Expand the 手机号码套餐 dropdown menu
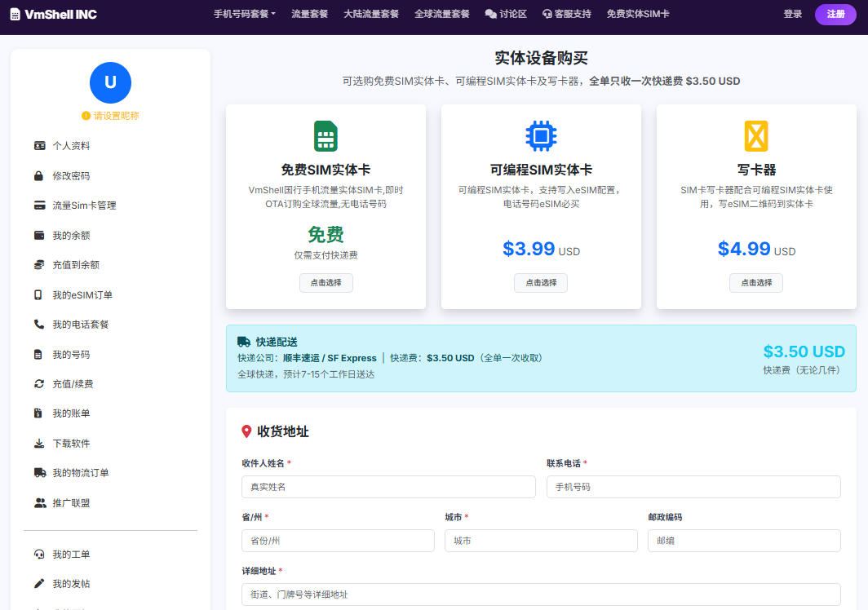The width and height of the screenshot is (868, 610). 245,14
